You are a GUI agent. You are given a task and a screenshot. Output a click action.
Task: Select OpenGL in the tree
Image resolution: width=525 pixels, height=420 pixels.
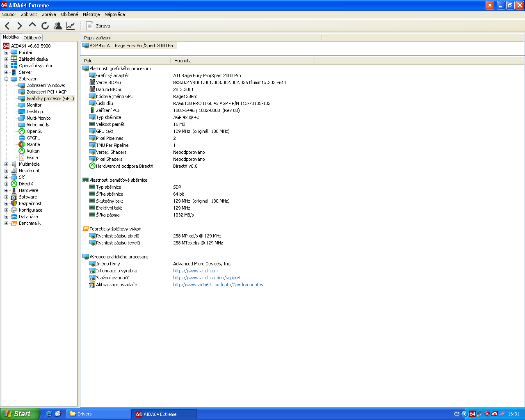tap(34, 131)
